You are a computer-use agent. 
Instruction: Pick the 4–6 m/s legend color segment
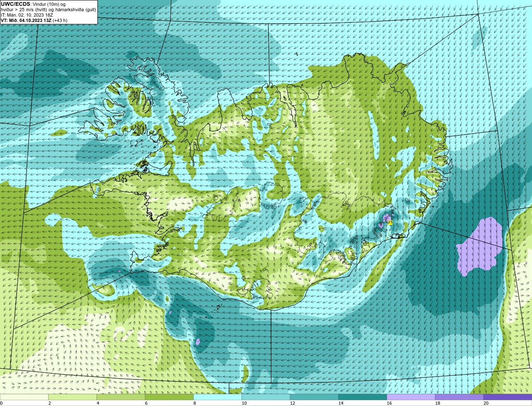(x=121, y=397)
